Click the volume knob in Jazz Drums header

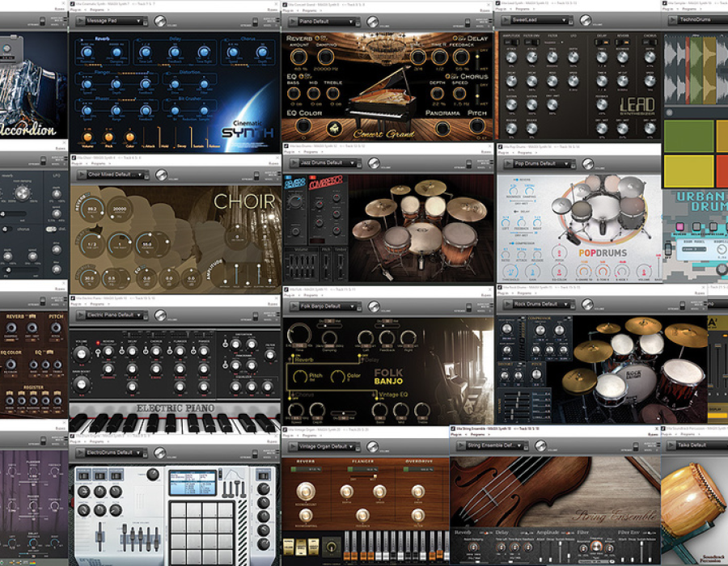pyautogui.click(x=374, y=163)
